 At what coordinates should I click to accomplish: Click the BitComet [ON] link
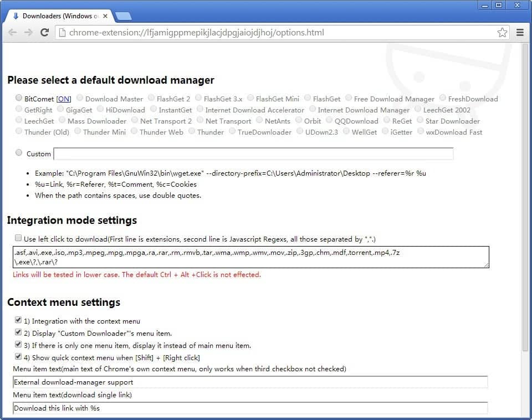click(x=63, y=99)
